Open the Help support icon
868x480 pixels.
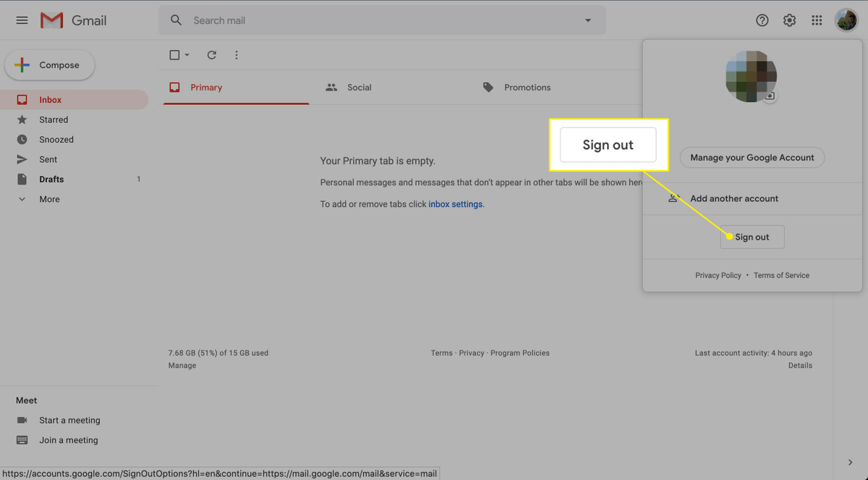pyautogui.click(x=762, y=20)
